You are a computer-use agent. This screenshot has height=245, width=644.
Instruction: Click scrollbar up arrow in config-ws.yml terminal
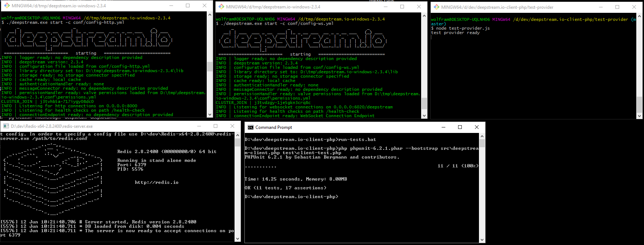point(424,16)
